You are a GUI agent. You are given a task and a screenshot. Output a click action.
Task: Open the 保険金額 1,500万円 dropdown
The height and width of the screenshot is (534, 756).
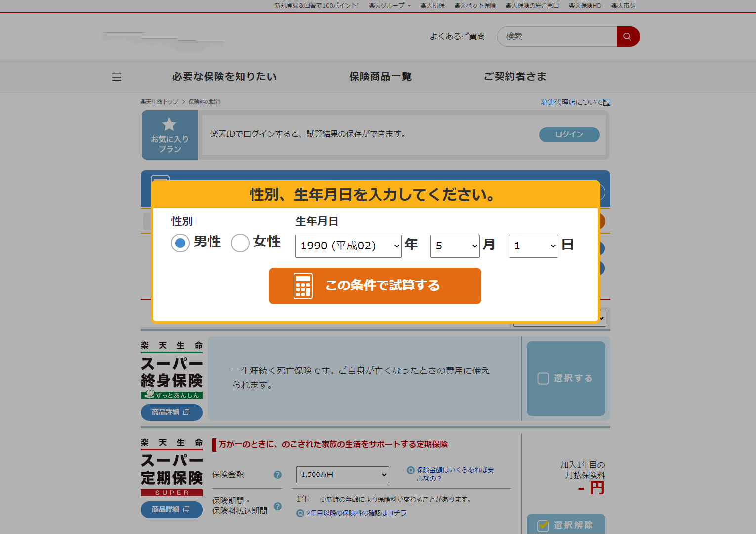(342, 475)
